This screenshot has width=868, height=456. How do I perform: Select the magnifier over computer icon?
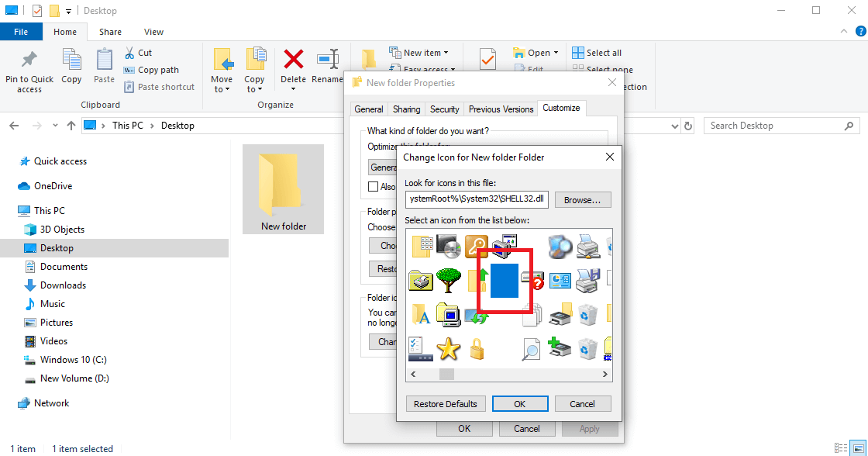click(x=560, y=246)
